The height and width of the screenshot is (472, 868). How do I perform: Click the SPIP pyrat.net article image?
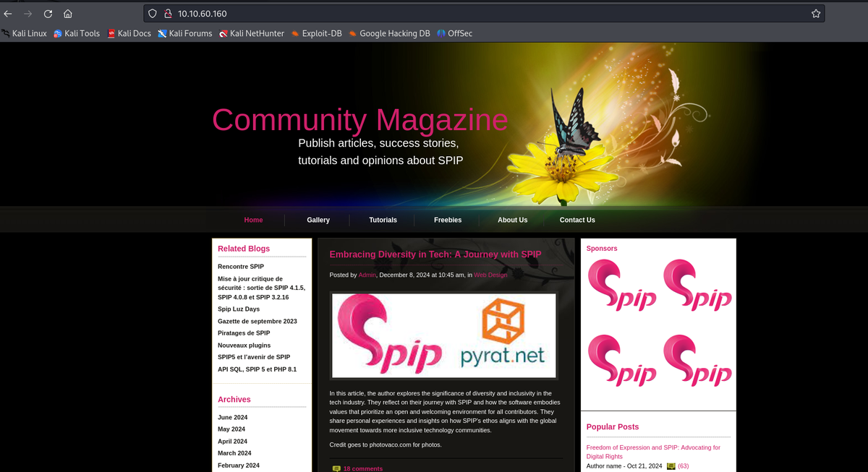pos(443,335)
